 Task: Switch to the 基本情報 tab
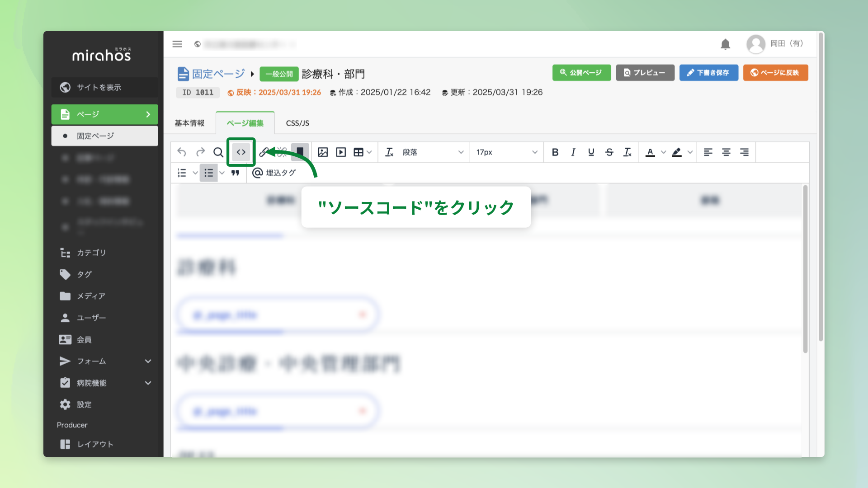pyautogui.click(x=189, y=123)
